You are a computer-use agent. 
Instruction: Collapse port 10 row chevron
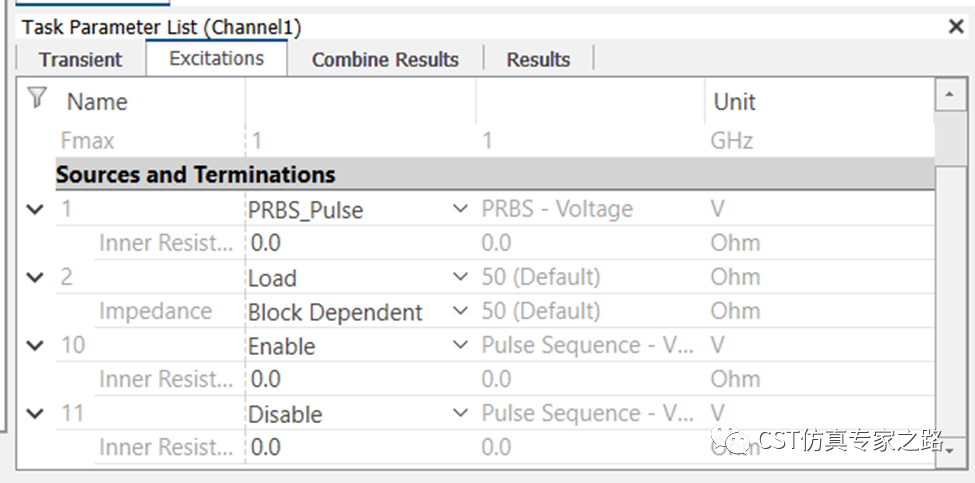(36, 345)
